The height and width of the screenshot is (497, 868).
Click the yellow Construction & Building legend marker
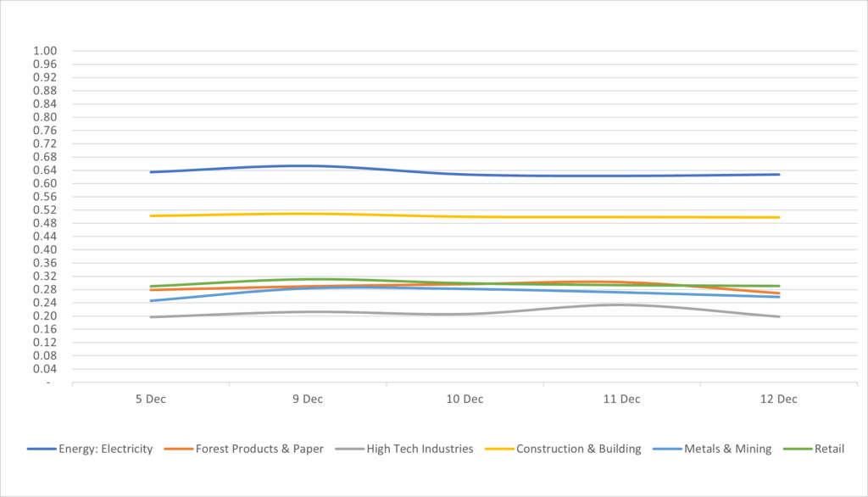(498, 449)
